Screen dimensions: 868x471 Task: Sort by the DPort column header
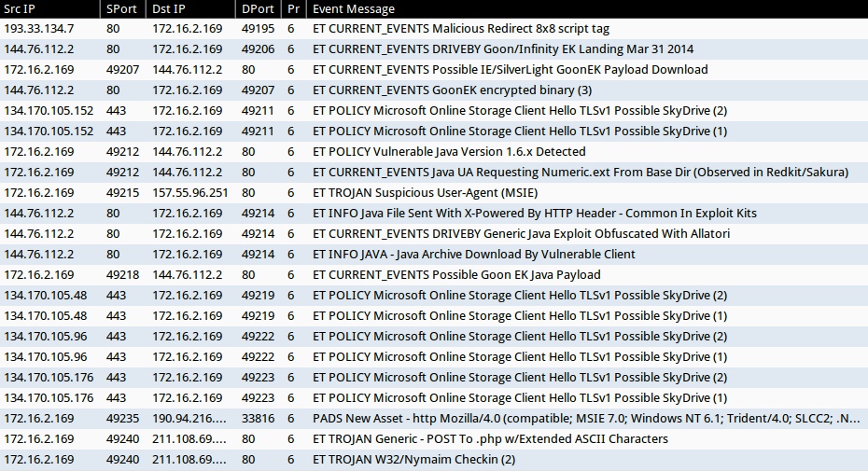257,8
